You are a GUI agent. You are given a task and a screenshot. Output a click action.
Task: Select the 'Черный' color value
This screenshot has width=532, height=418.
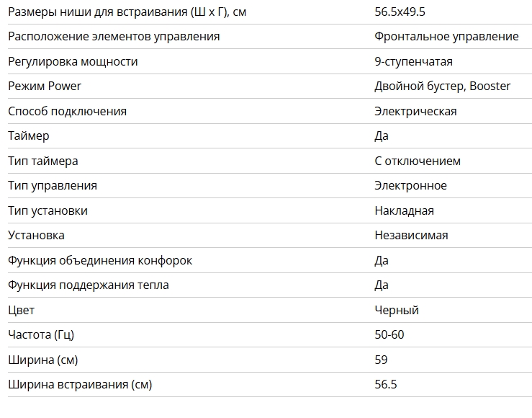tap(397, 310)
